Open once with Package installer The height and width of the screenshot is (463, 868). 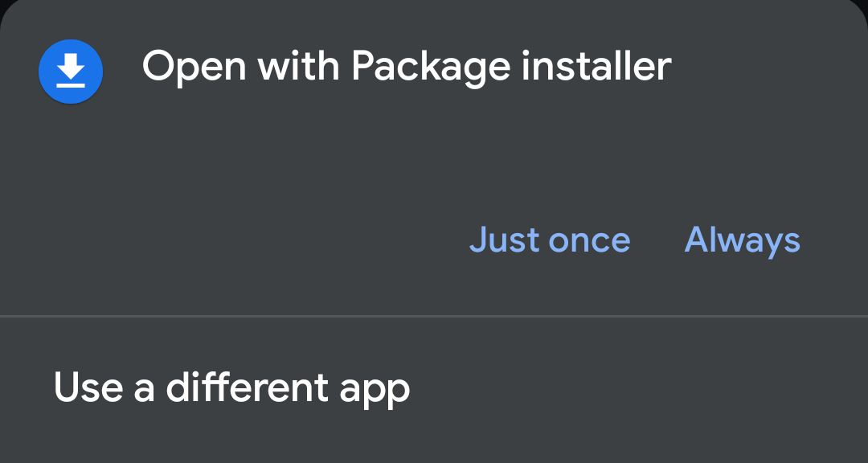point(550,240)
